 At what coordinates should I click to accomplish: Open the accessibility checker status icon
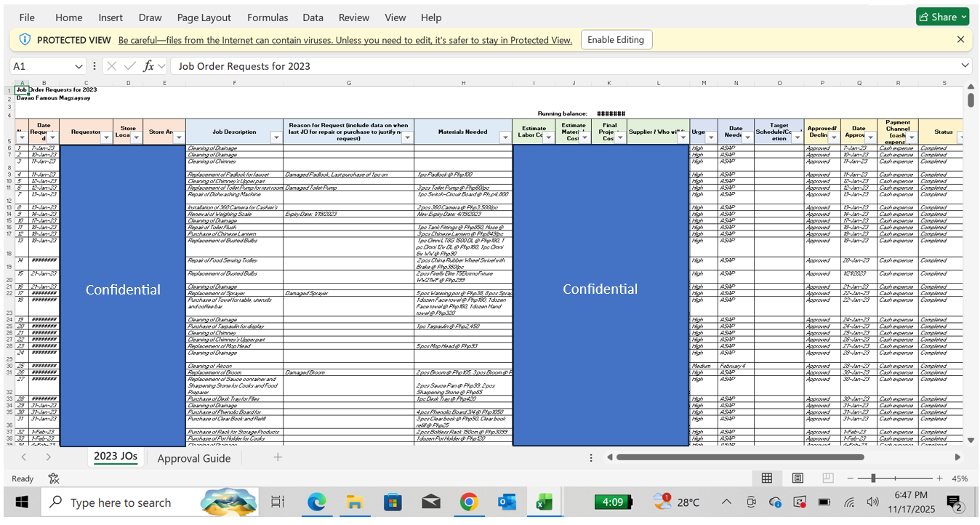point(54,478)
